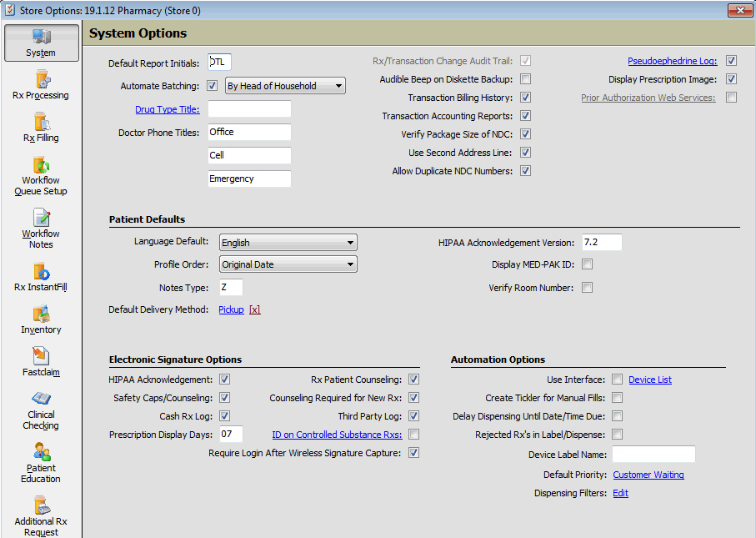756x538 pixels.
Task: Go to Workflow Notes icon
Action: tap(41, 229)
